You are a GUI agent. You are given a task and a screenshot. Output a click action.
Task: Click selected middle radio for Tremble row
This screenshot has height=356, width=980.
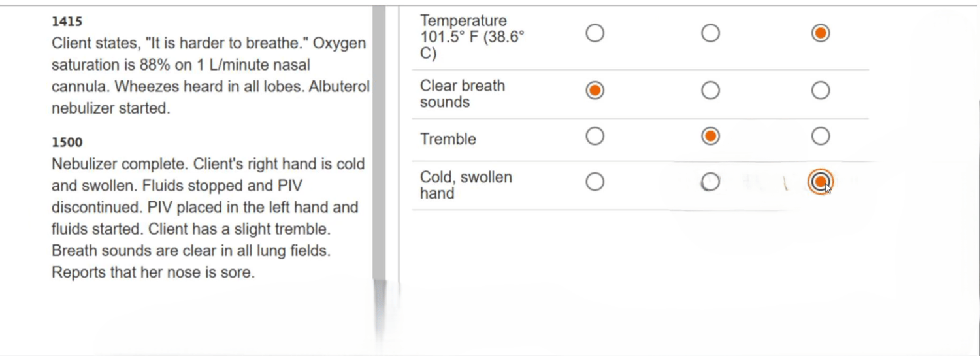(710, 136)
